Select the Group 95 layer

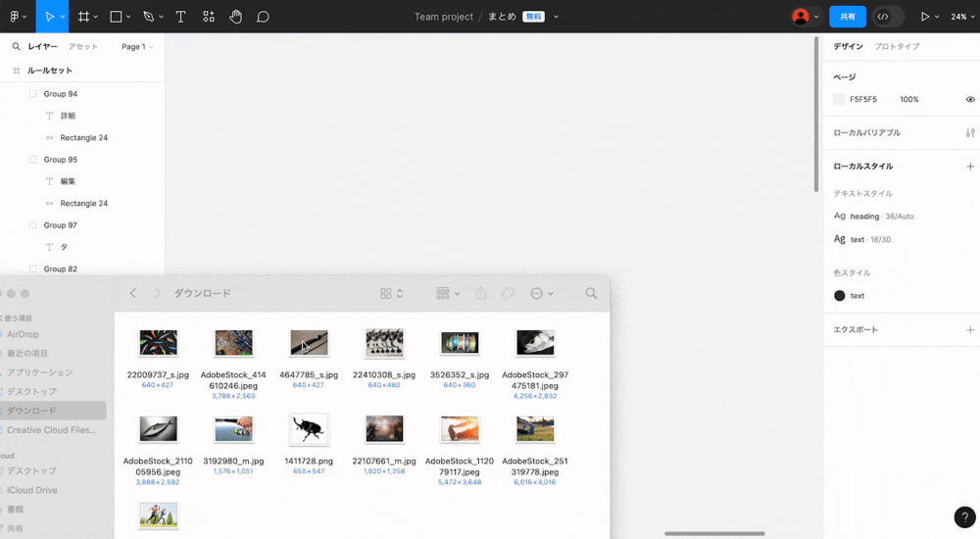(x=61, y=160)
